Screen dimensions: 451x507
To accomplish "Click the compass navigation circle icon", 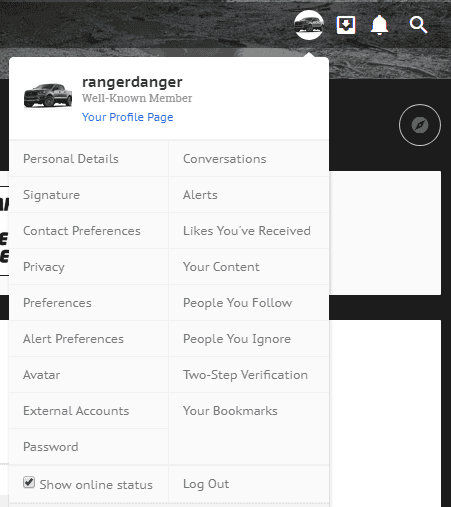I will (420, 125).
